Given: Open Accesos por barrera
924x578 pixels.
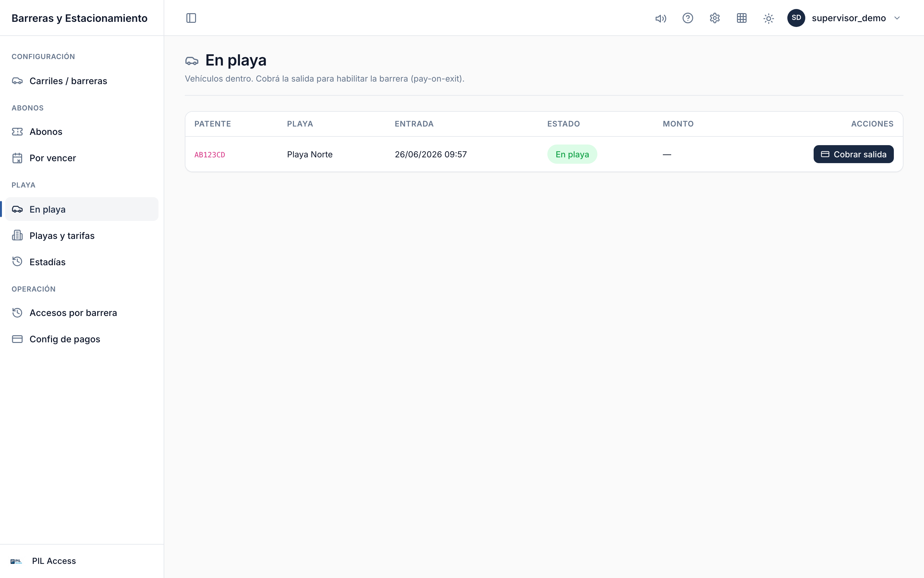Looking at the screenshot, I should click(x=82, y=313).
